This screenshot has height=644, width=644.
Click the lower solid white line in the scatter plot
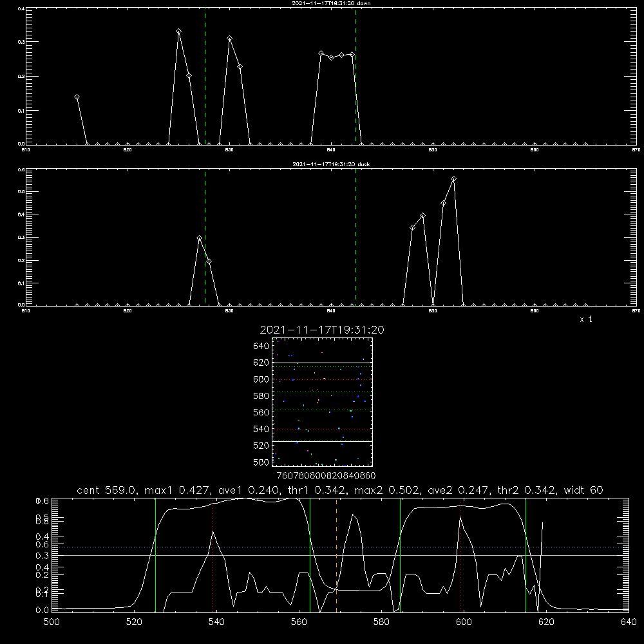tap(322, 441)
